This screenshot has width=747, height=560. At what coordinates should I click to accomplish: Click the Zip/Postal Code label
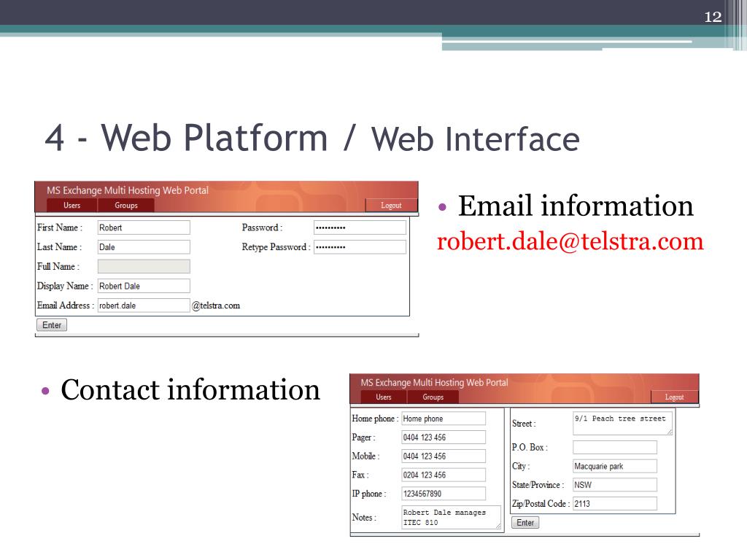coord(541,504)
